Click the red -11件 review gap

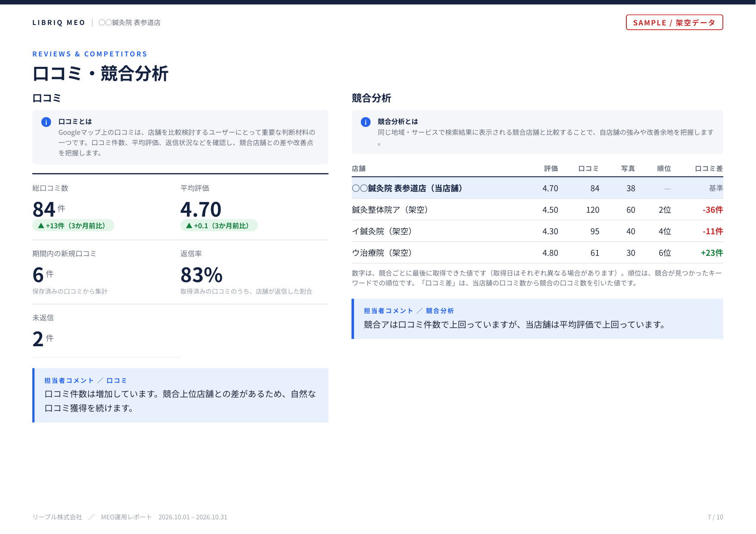tap(713, 231)
